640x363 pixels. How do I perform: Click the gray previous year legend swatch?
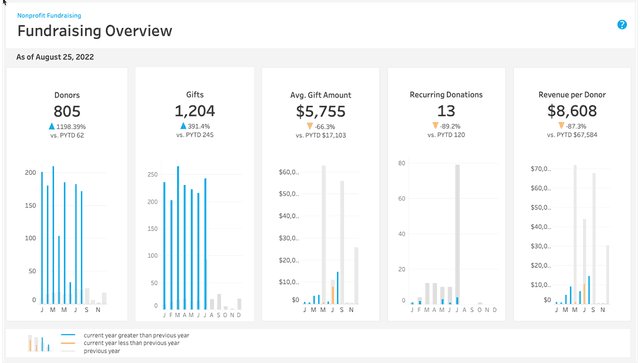68,351
